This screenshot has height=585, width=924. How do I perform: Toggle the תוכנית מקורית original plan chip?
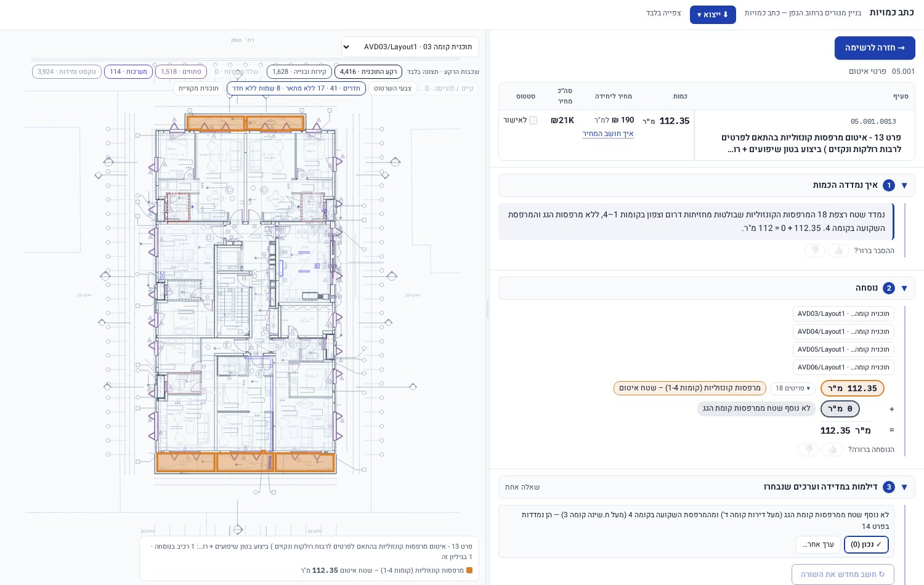point(198,89)
